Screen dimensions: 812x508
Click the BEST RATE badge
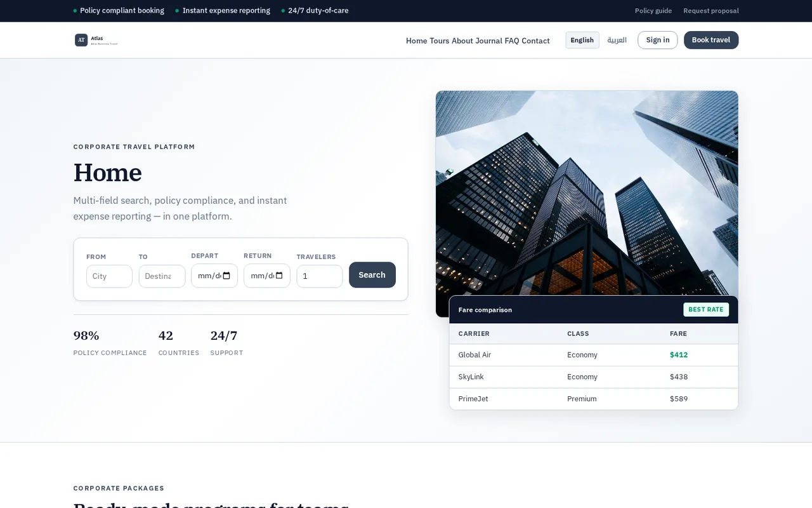706,309
